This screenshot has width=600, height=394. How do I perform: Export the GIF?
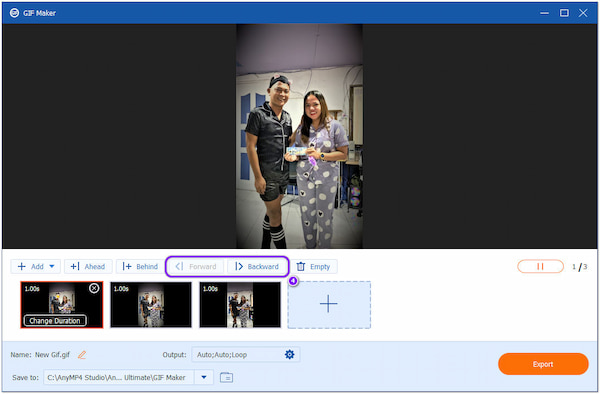click(543, 364)
